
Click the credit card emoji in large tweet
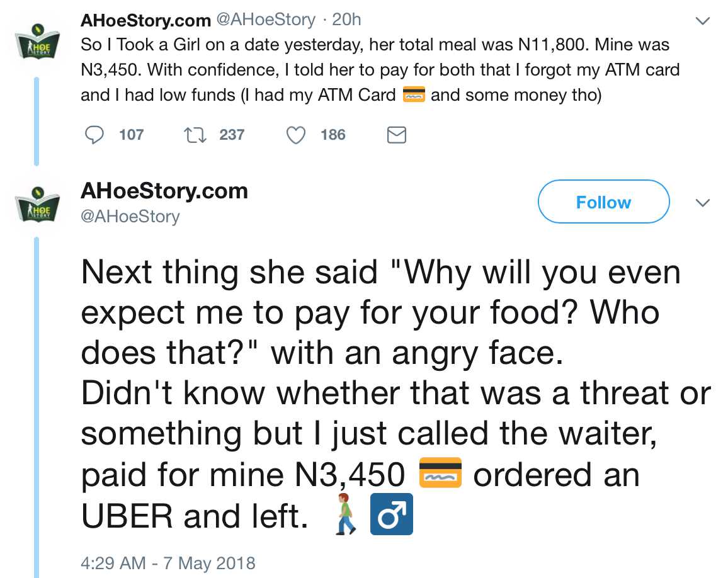click(x=440, y=474)
